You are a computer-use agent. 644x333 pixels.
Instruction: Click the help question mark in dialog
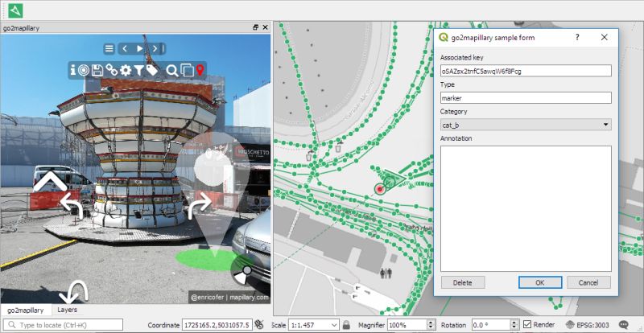coord(577,37)
